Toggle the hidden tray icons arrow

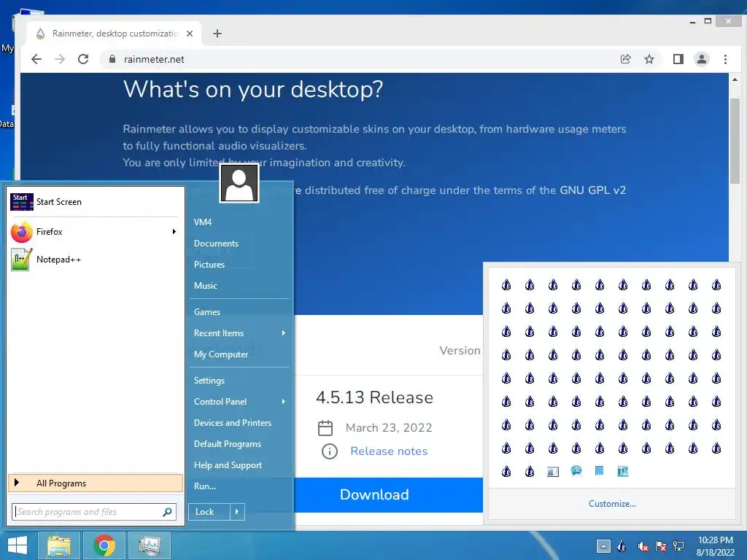click(x=603, y=546)
